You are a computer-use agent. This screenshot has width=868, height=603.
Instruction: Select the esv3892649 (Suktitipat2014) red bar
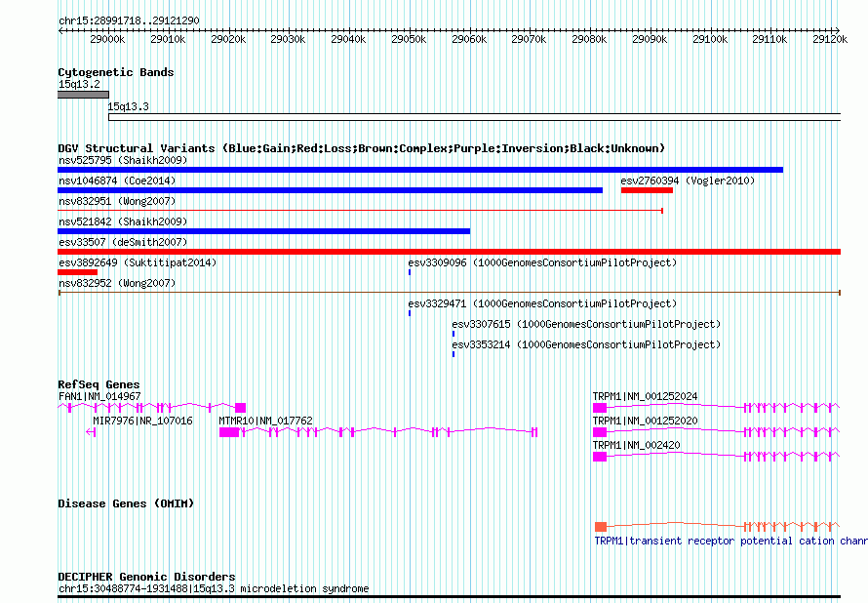pyautogui.click(x=77, y=272)
